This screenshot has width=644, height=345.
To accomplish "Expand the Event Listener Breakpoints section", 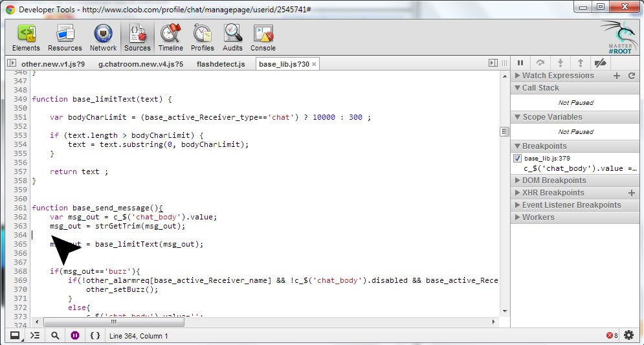I will click(571, 205).
